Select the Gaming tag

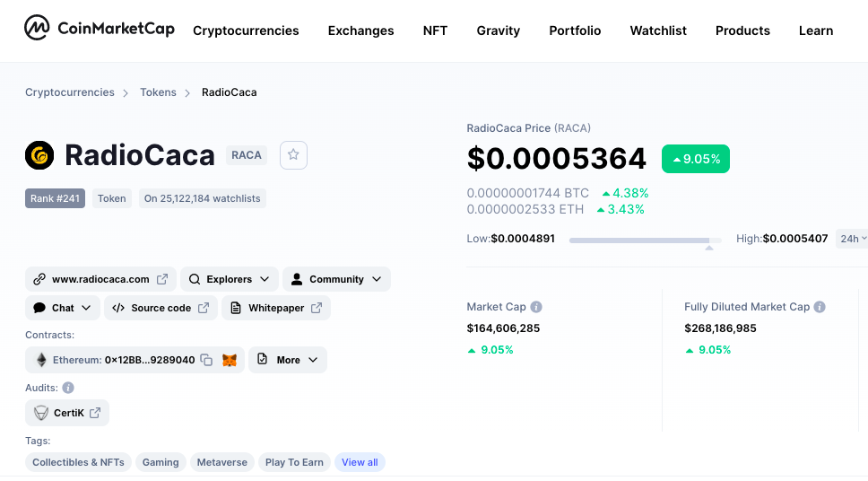pos(161,462)
